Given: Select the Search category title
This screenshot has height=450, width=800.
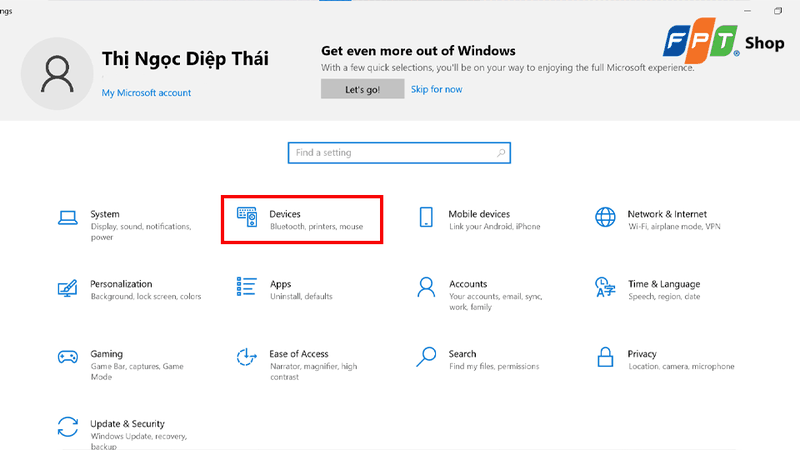Looking at the screenshot, I should point(462,354).
